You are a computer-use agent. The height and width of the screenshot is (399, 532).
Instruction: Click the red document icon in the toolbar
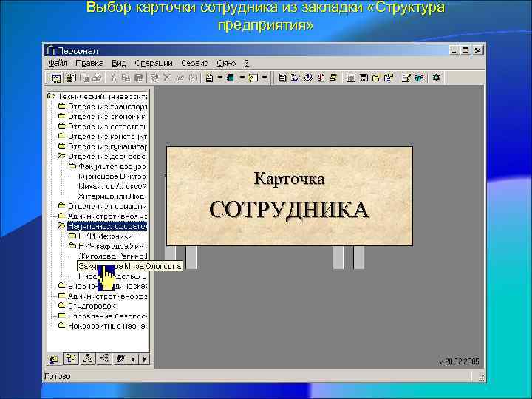(321, 78)
